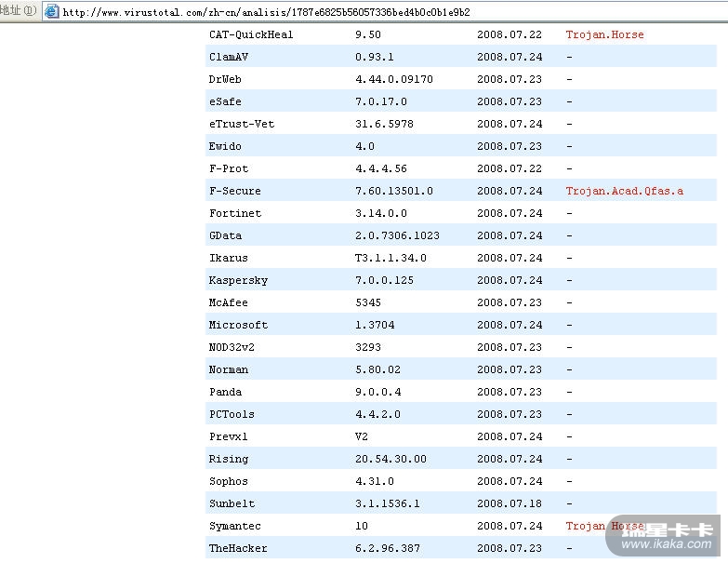
Task: Click eTrust-Vet version 31.6.5978
Action: (384, 124)
